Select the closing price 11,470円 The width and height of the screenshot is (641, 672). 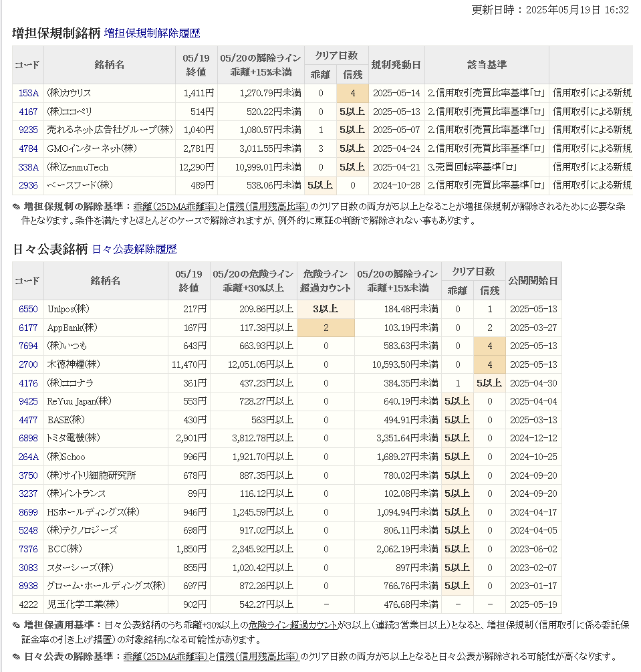coord(189,364)
